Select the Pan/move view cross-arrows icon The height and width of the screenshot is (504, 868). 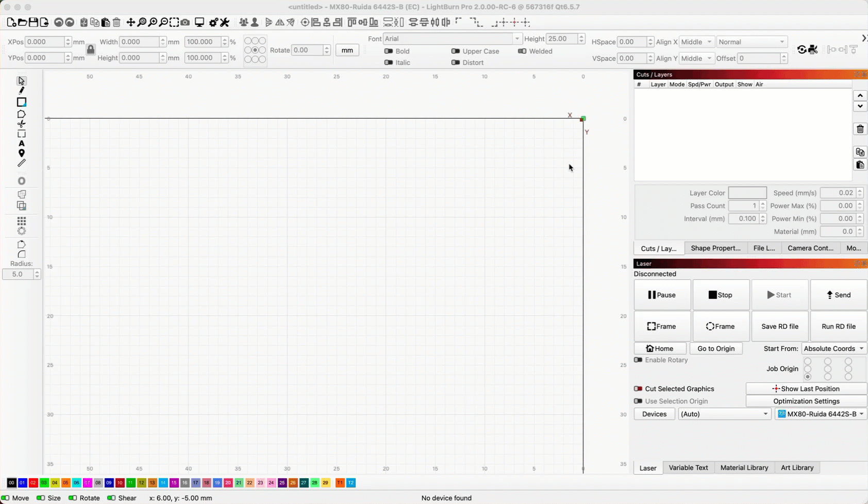coord(130,22)
